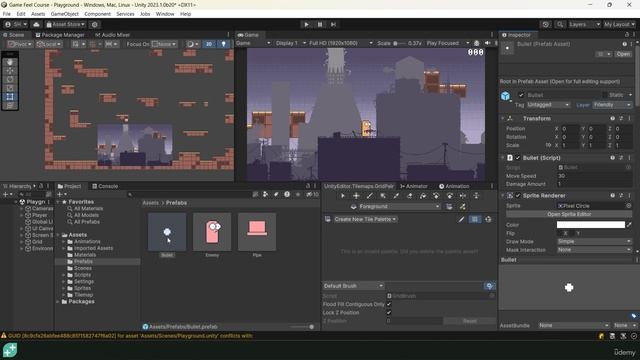Open the My Layout dropdown

pyautogui.click(x=619, y=24)
